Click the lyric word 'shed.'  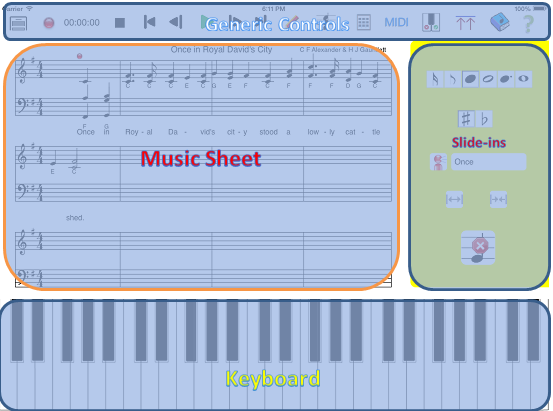[75, 218]
